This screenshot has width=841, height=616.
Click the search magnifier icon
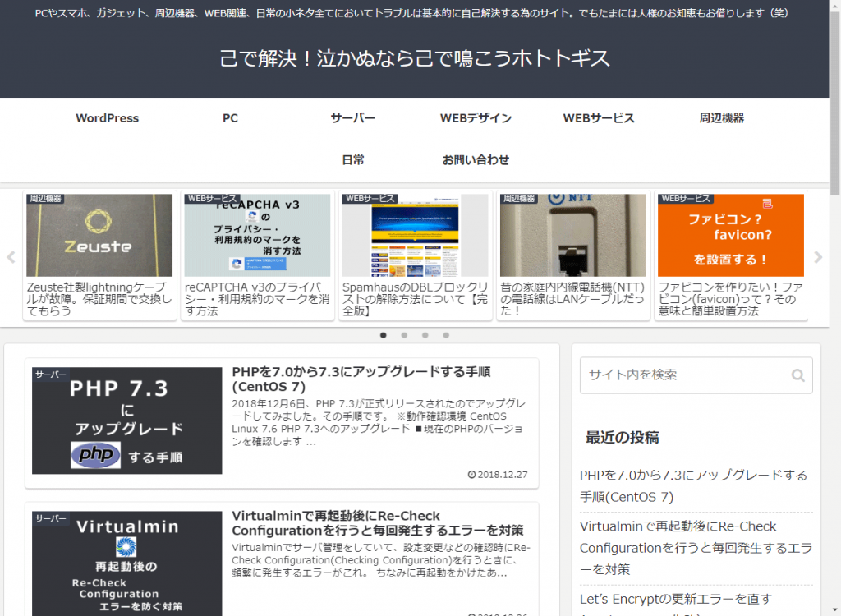coord(797,375)
